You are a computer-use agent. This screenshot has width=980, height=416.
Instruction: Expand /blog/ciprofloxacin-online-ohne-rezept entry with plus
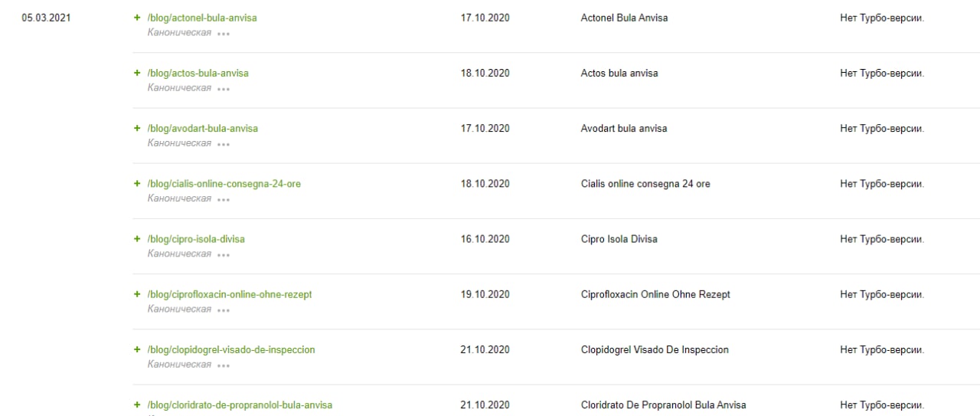pyautogui.click(x=137, y=294)
